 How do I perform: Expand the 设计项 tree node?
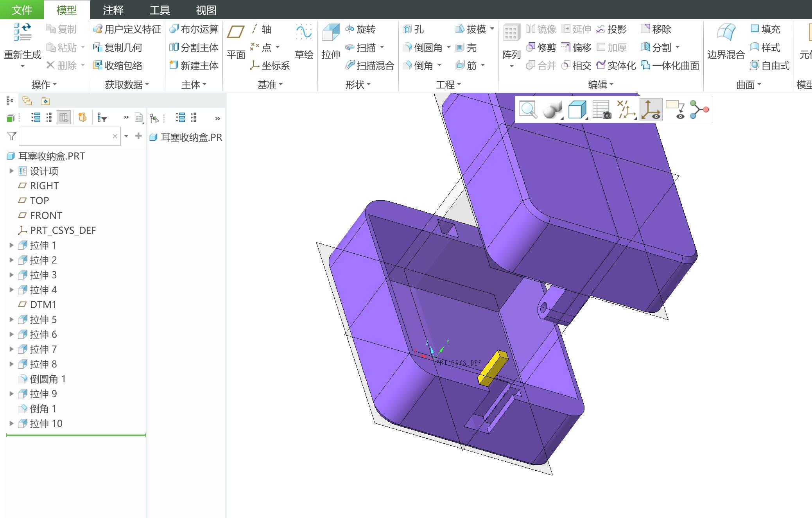(x=11, y=171)
